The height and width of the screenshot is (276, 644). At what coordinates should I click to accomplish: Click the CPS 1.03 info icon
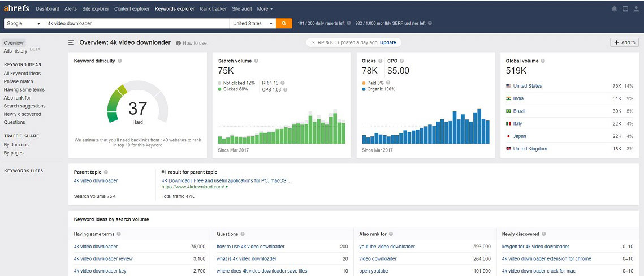[x=285, y=89]
